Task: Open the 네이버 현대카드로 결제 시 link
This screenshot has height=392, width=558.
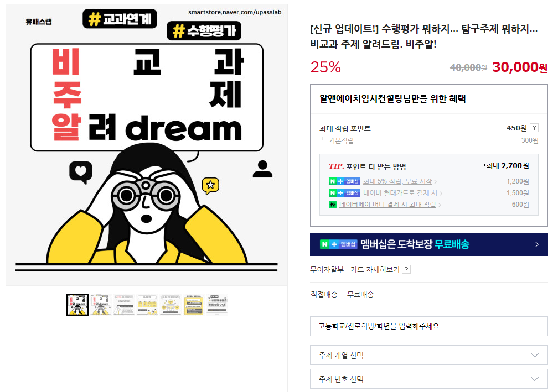Action: click(x=400, y=193)
